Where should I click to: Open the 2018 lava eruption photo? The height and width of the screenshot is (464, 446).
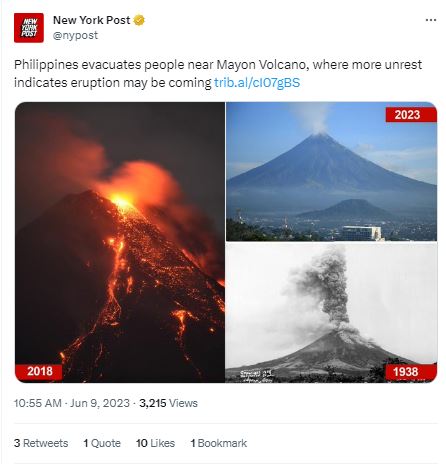tap(120, 242)
